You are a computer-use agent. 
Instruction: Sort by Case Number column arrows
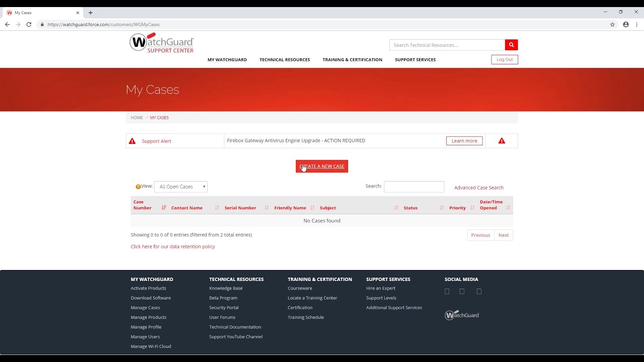[x=164, y=208]
